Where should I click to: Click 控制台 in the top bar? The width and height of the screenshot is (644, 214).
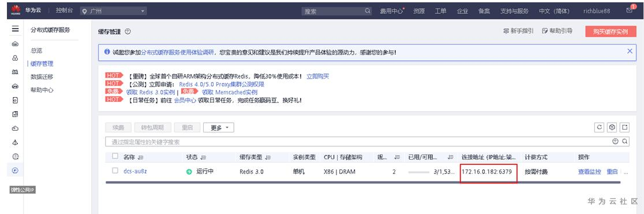tap(64, 11)
